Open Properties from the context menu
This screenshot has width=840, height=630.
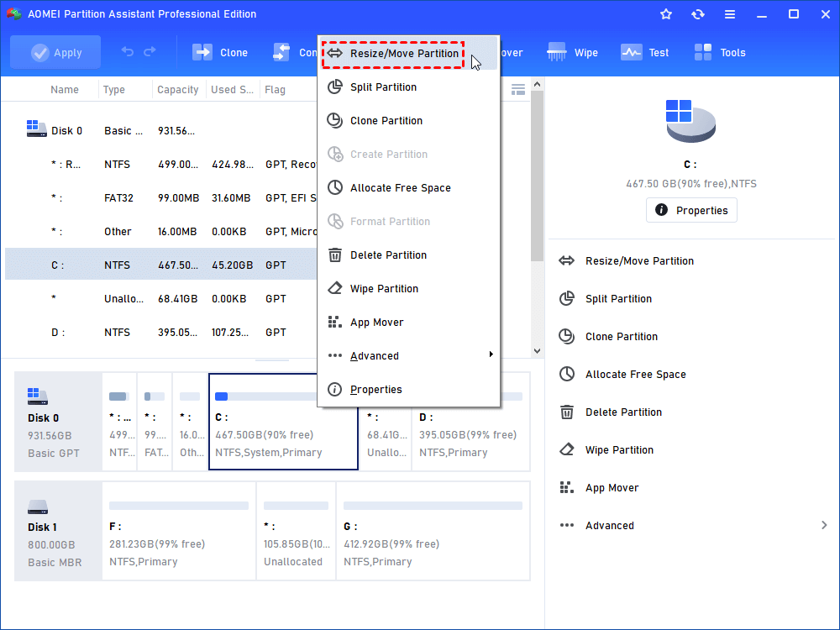[x=409, y=390]
